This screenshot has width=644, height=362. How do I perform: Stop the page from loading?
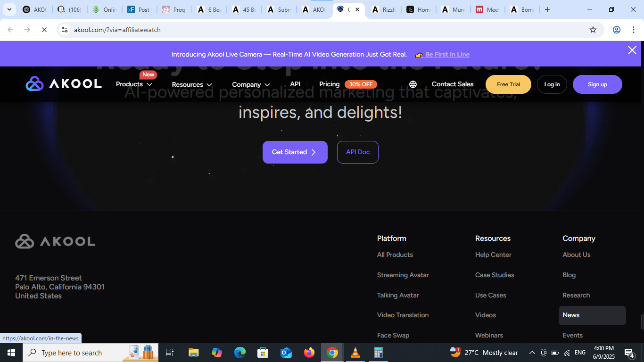[44, 30]
